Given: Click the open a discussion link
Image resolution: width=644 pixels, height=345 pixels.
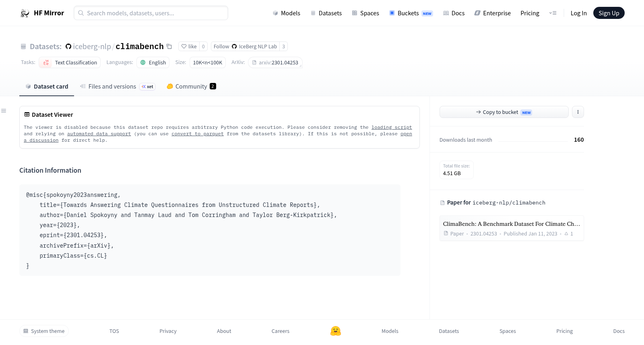Looking at the screenshot, I should click(x=406, y=134).
